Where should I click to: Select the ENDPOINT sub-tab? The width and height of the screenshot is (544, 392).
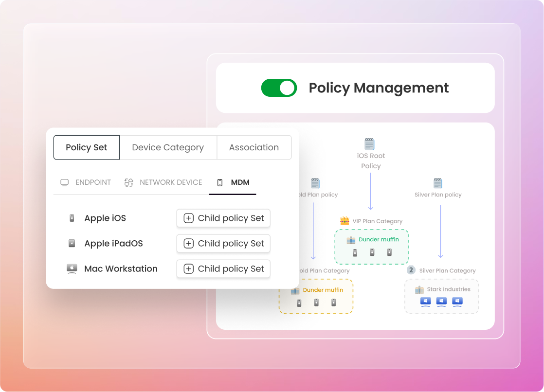tap(86, 182)
